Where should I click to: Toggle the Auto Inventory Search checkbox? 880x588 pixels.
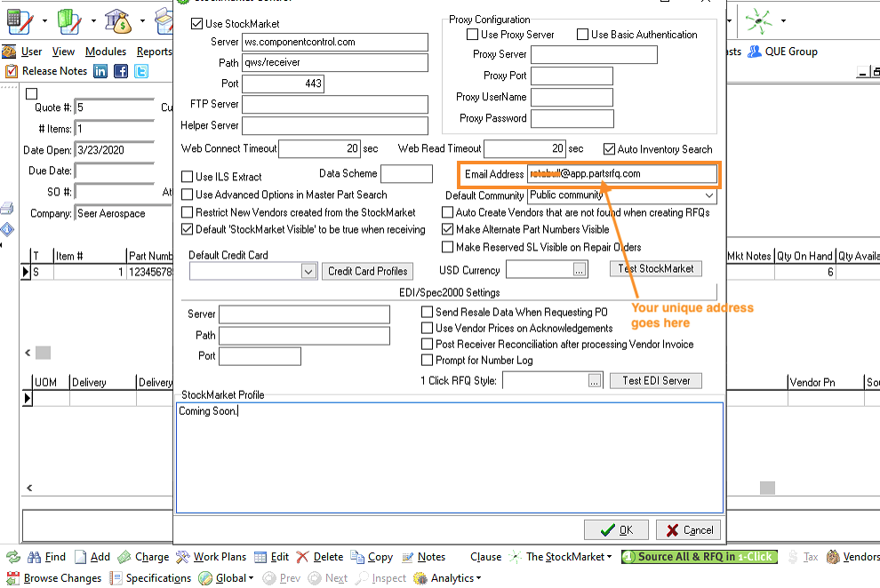tap(609, 149)
